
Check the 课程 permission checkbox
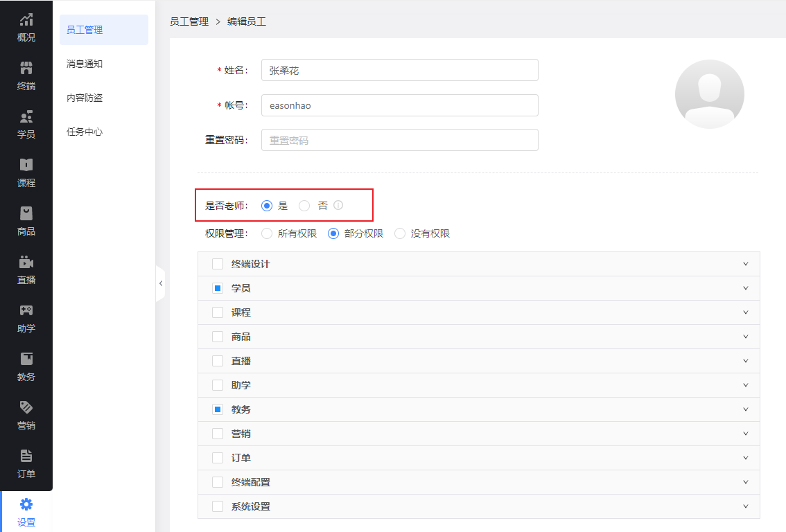point(218,312)
